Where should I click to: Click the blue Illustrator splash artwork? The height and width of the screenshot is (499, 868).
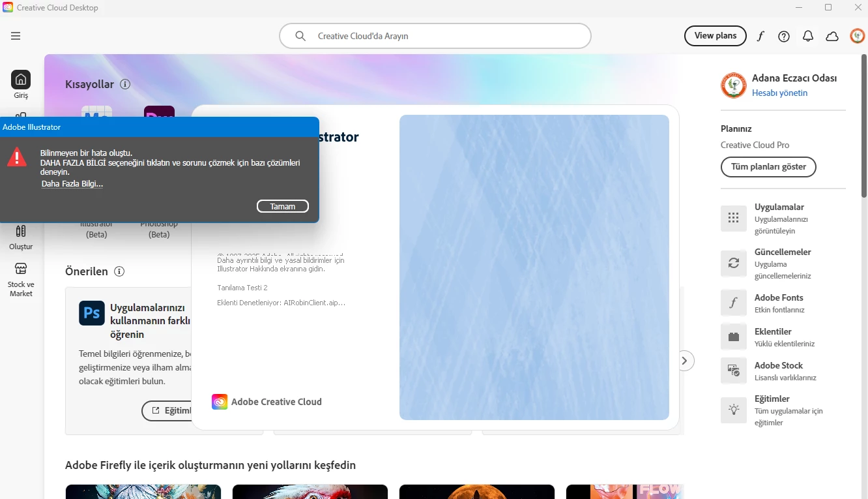tap(534, 267)
